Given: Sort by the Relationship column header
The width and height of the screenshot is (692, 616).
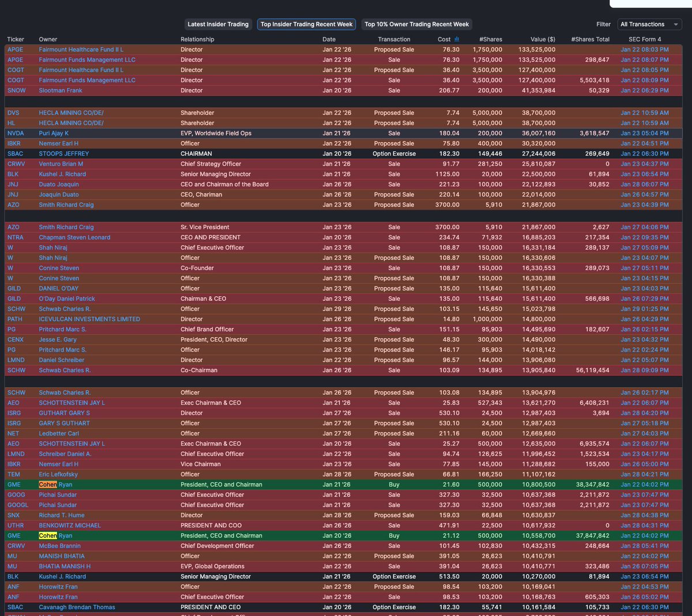Looking at the screenshot, I should (197, 39).
